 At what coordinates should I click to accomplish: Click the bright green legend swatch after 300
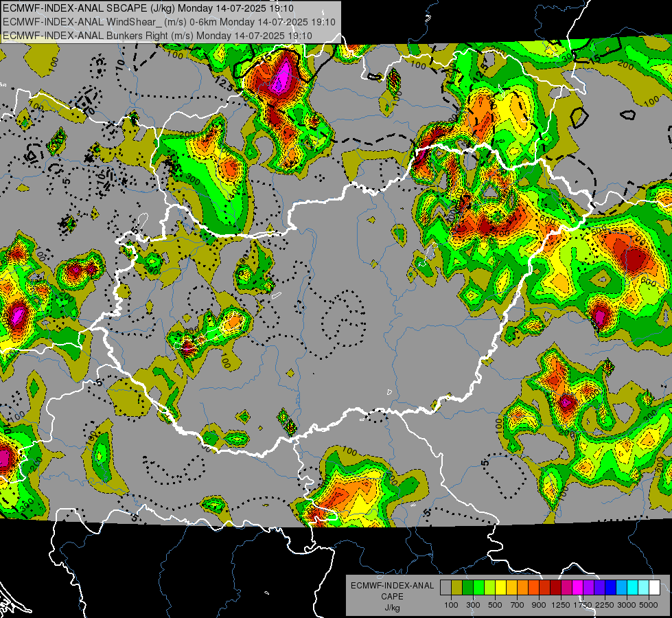[x=478, y=587]
